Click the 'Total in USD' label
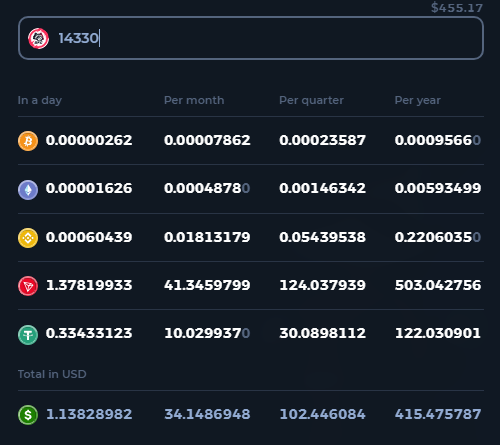The height and width of the screenshot is (445, 500). [x=52, y=374]
